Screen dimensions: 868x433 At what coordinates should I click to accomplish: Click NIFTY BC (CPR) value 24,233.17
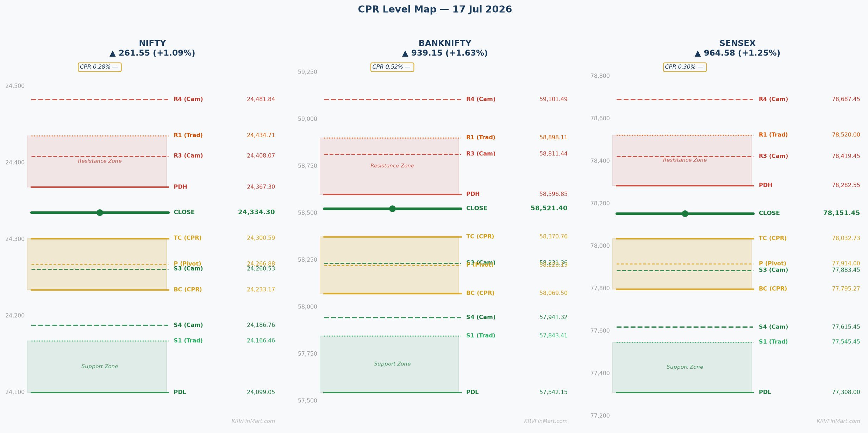261,290
